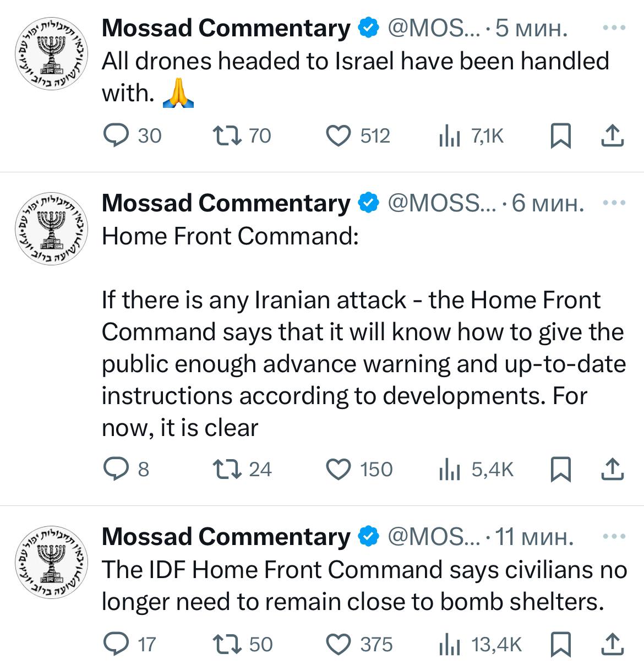Bookmark the drones handled tweet

click(560, 135)
